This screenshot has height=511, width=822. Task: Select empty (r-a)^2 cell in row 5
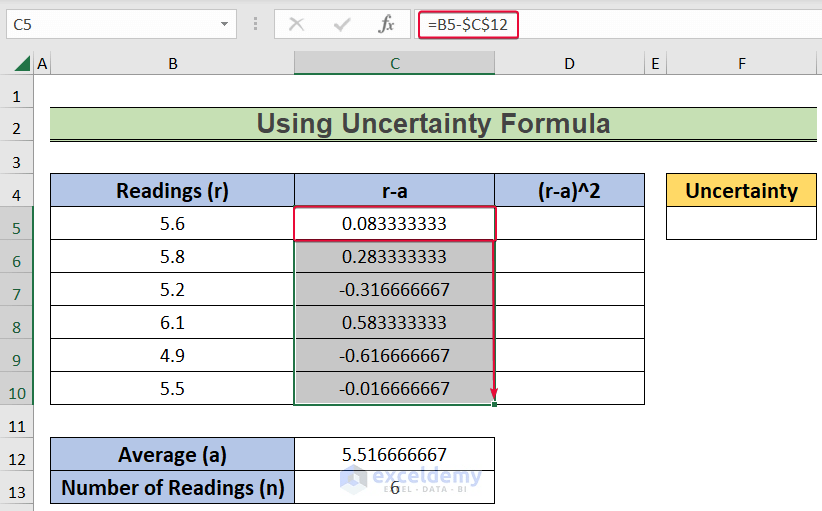(569, 223)
